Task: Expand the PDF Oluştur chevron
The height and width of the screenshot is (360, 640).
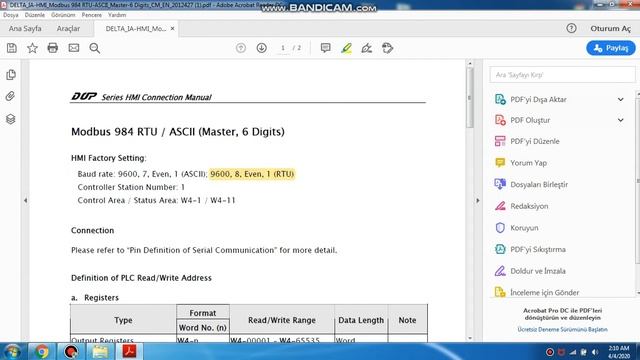Action: (x=620, y=120)
